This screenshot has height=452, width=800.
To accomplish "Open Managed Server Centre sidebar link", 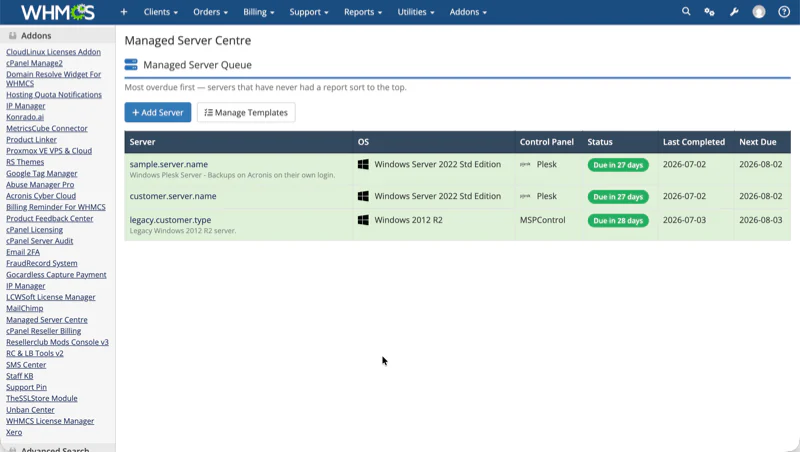I will [x=46, y=319].
